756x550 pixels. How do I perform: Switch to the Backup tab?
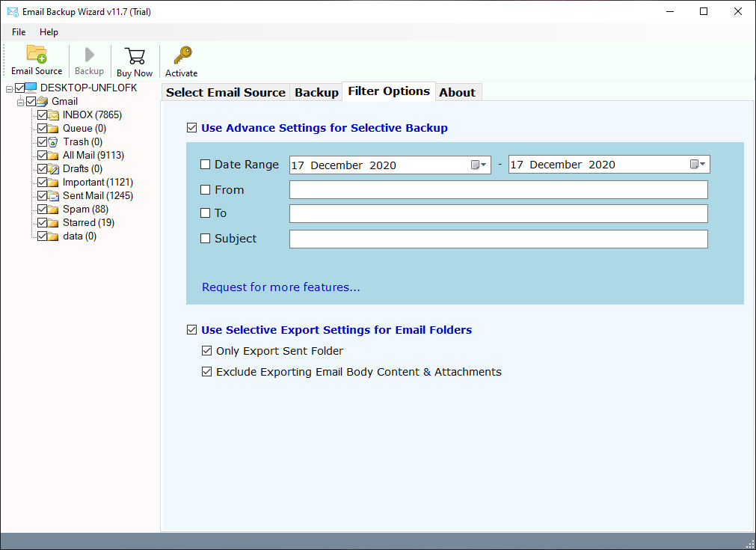tap(317, 92)
